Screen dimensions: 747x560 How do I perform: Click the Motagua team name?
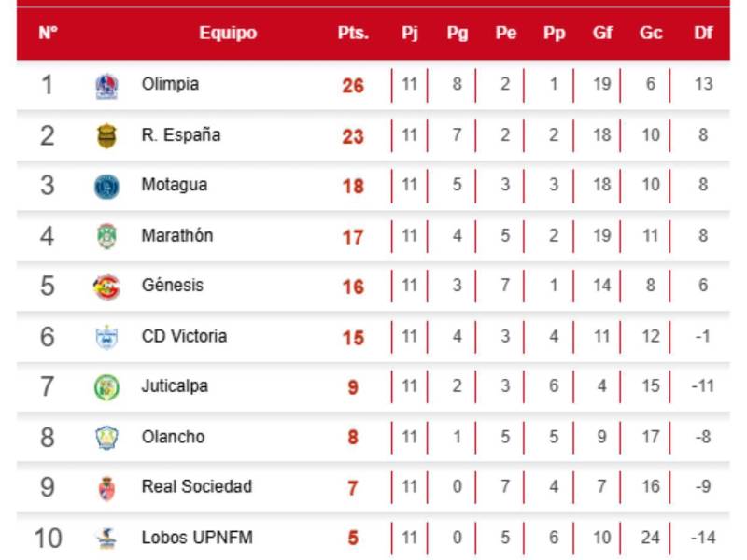click(x=174, y=185)
